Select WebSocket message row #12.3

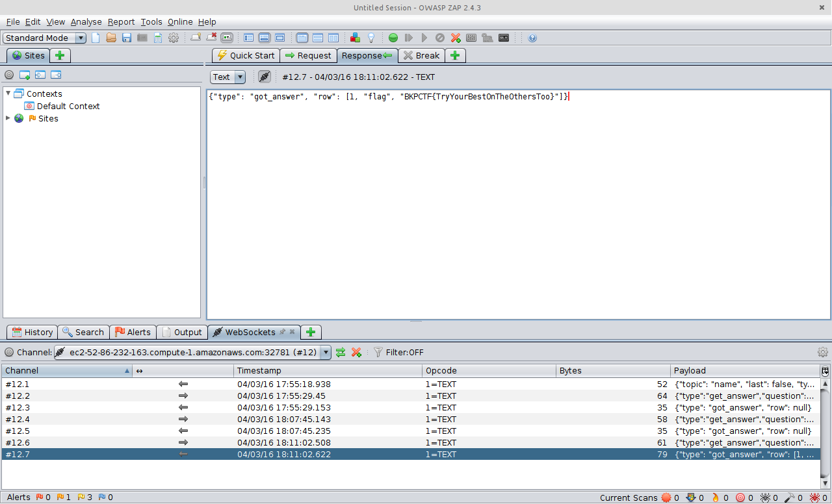click(x=411, y=407)
